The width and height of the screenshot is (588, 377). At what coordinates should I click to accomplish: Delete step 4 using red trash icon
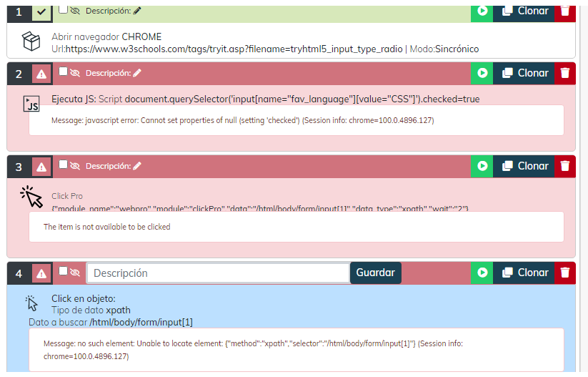[565, 273]
